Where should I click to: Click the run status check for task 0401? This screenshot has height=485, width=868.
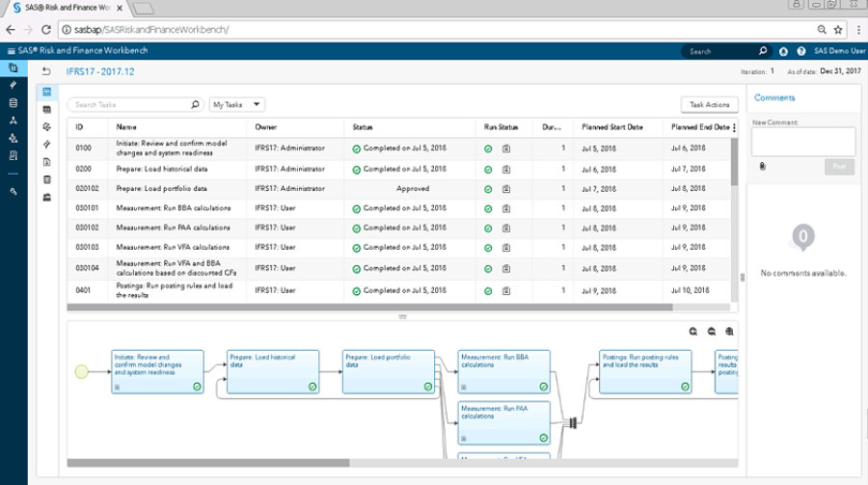coord(488,291)
